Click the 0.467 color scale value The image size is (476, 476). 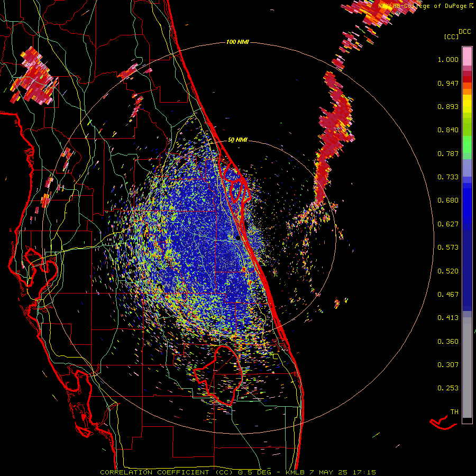[x=448, y=295]
